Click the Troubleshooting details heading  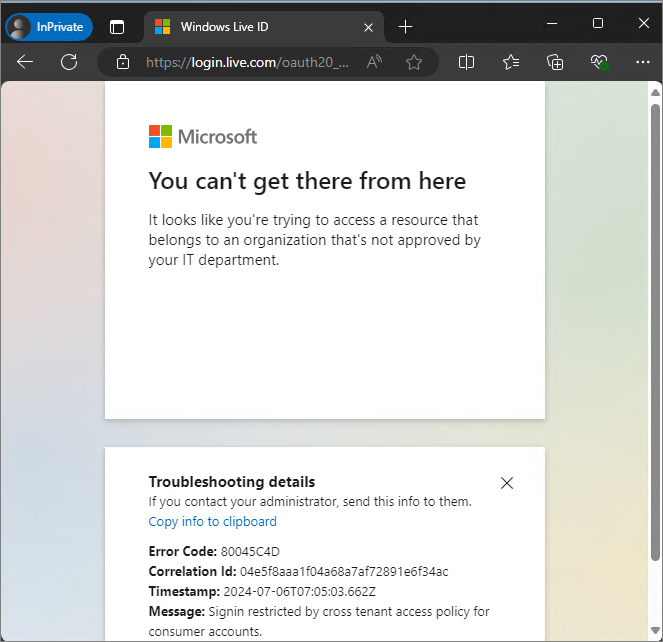coord(232,482)
